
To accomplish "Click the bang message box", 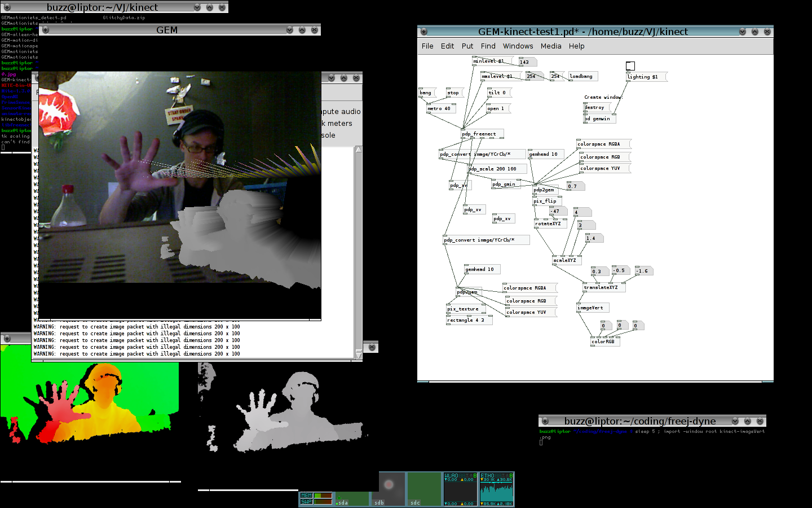I will pyautogui.click(x=429, y=93).
